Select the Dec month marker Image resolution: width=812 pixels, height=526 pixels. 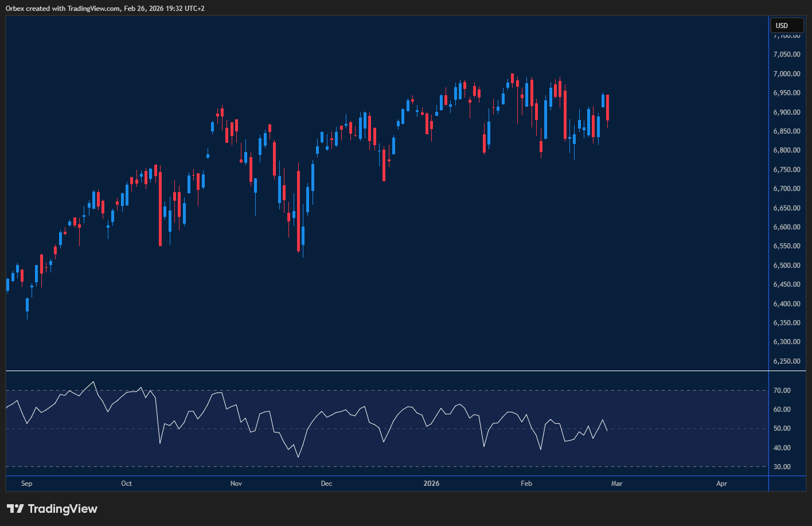326,484
